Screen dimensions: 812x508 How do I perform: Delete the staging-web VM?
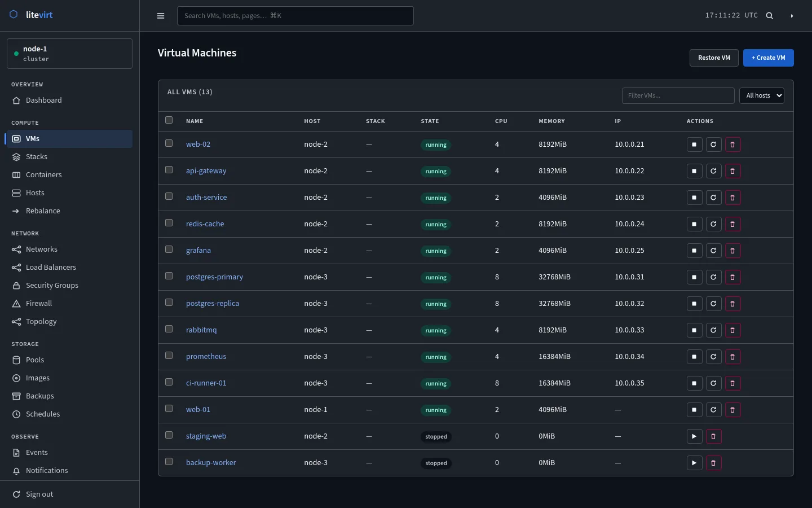point(713,436)
